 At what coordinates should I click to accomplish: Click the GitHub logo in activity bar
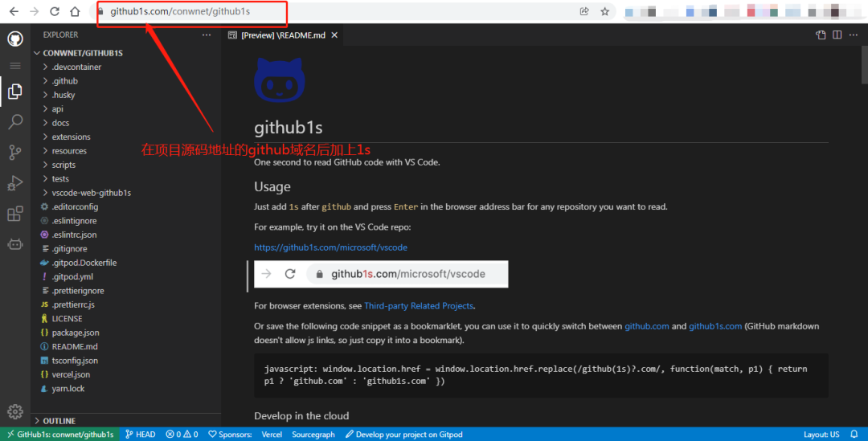(15, 39)
